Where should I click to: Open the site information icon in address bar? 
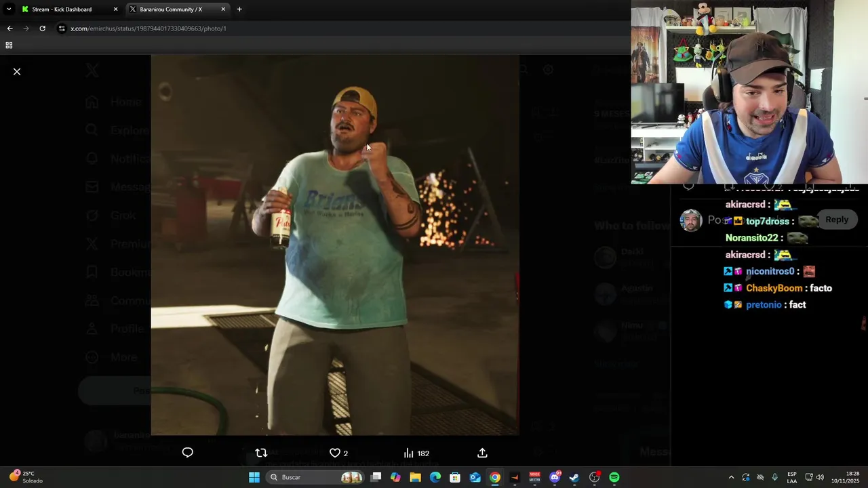point(62,28)
